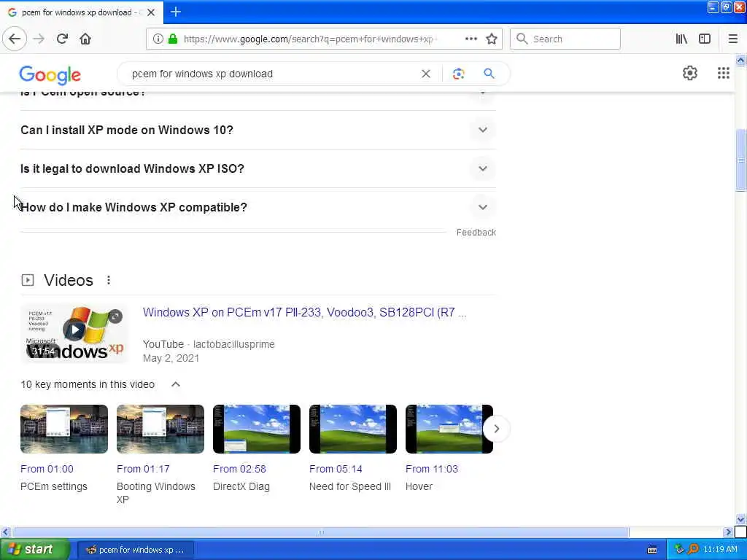Click the magnifier icon in system tray

point(693,550)
